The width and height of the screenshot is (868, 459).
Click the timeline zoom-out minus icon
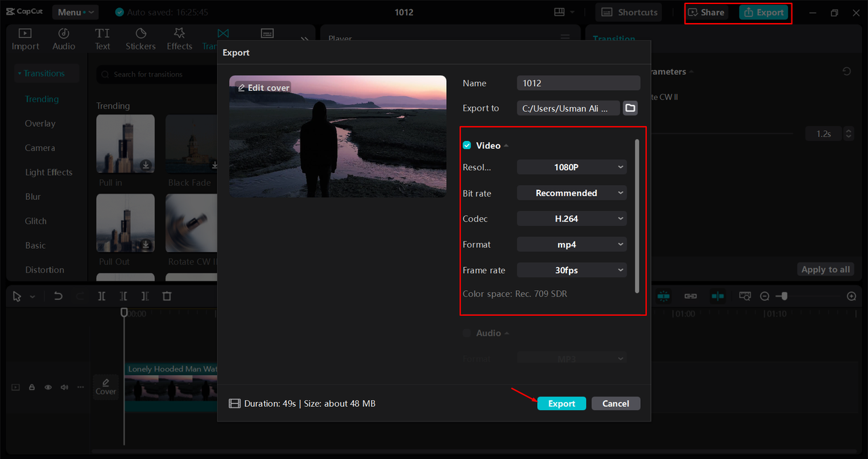tap(764, 296)
